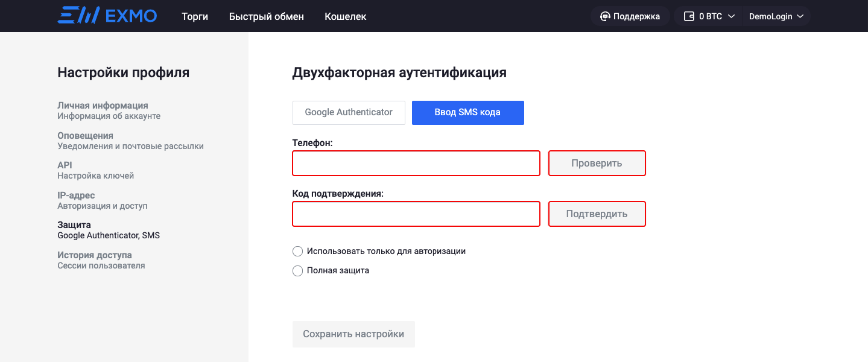Switch to the Google Authenticator tab
The height and width of the screenshot is (362, 868).
click(349, 112)
